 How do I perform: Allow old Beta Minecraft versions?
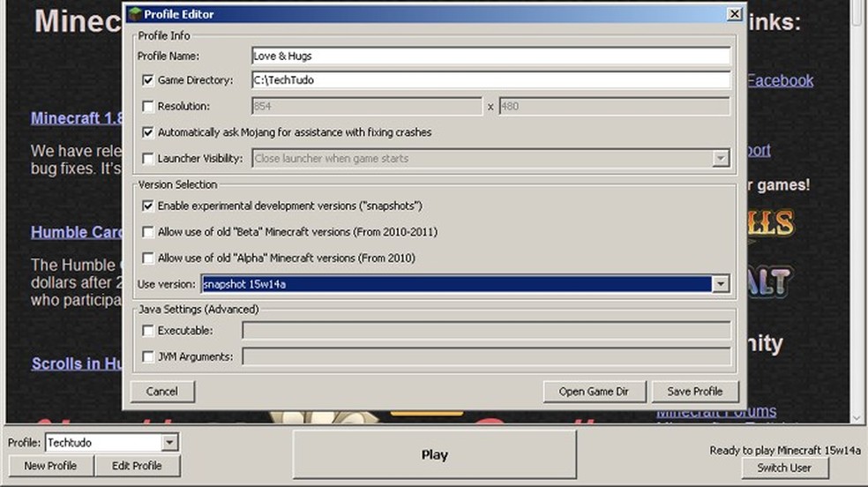click(148, 232)
